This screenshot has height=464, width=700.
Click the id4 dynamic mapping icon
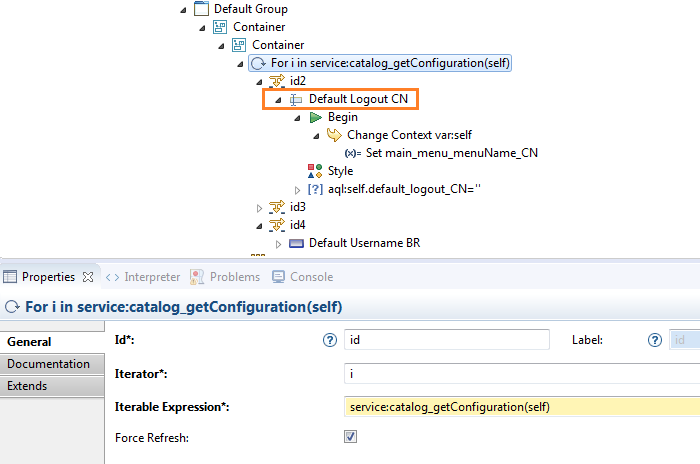(277, 225)
